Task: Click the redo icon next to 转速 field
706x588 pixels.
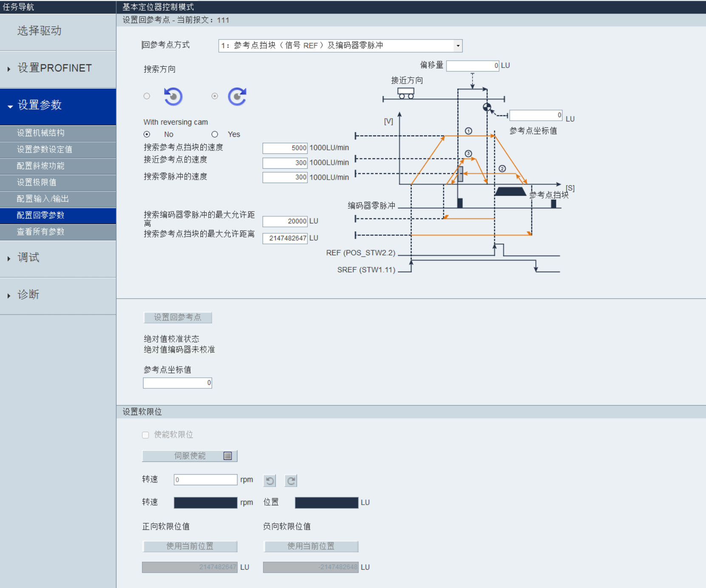Action: [291, 481]
